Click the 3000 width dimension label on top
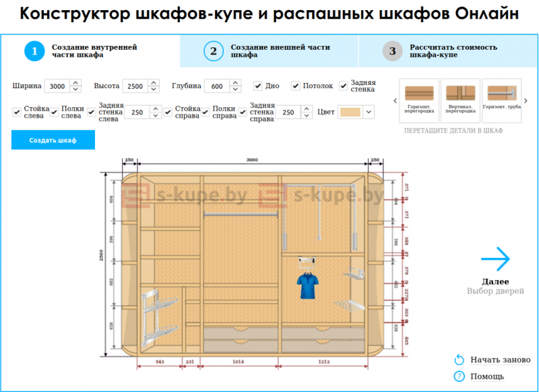This screenshot has width=539, height=392. pos(252,160)
